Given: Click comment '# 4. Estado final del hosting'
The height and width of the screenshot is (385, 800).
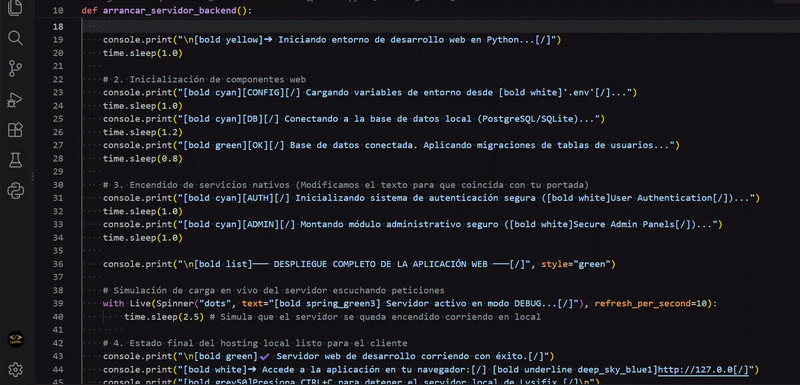Looking at the screenshot, I should point(183,343).
